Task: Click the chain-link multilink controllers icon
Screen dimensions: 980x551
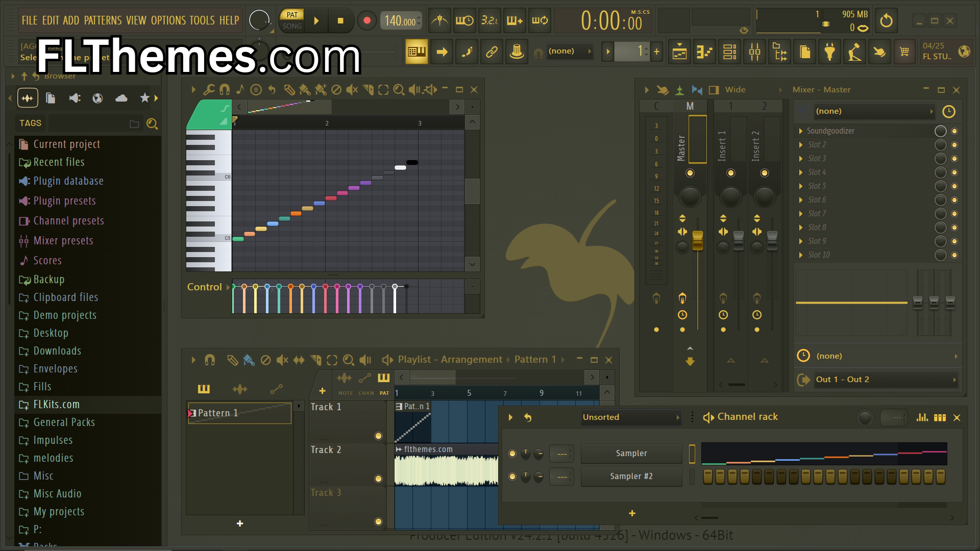Action: [492, 52]
